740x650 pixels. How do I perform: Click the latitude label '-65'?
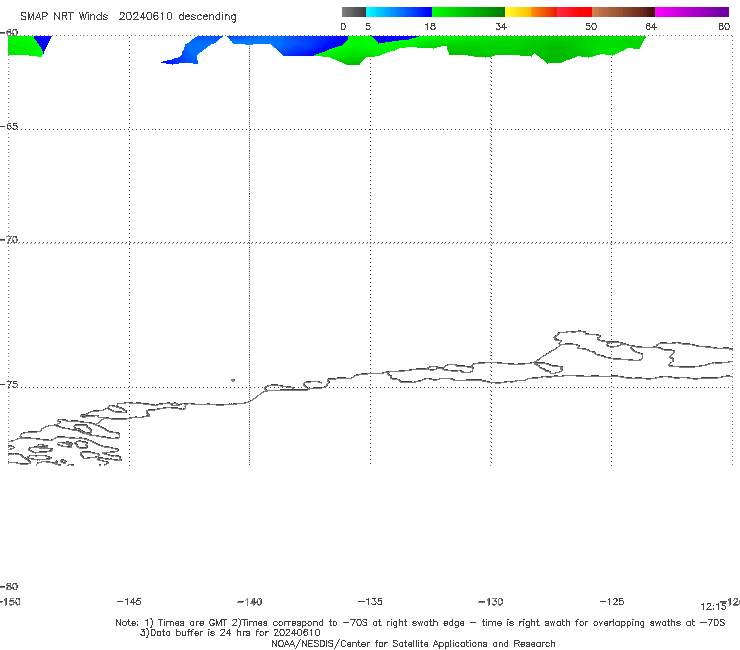click(x=9, y=127)
